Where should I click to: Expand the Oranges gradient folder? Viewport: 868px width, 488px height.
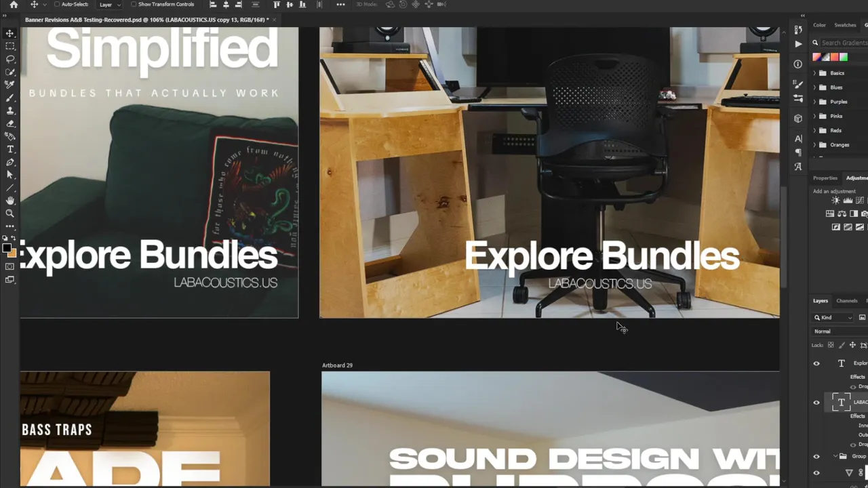click(x=814, y=144)
